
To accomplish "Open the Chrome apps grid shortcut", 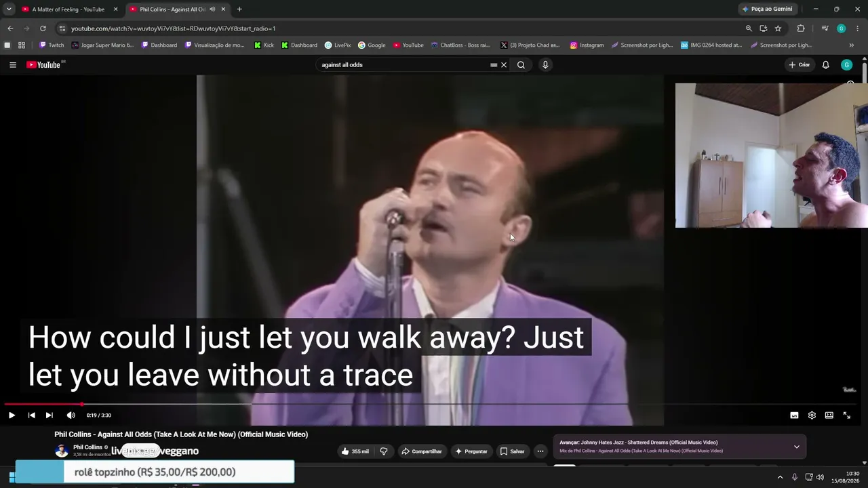I will [22, 45].
